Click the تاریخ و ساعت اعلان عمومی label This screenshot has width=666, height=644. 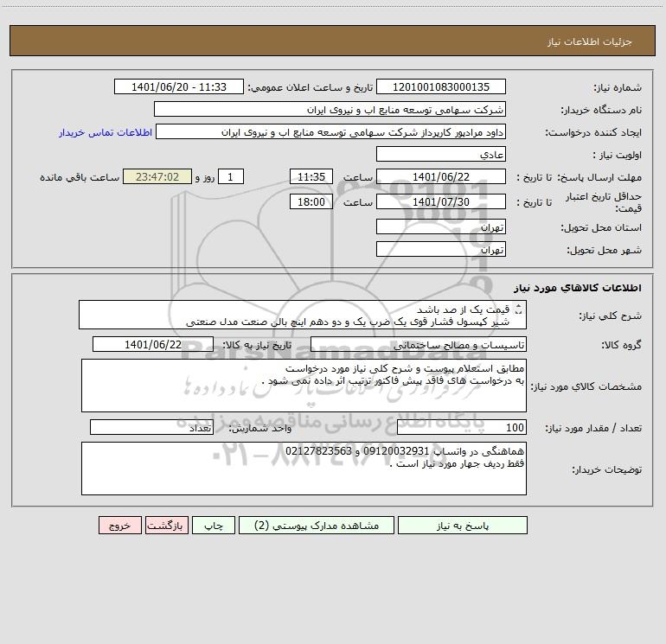[311, 87]
